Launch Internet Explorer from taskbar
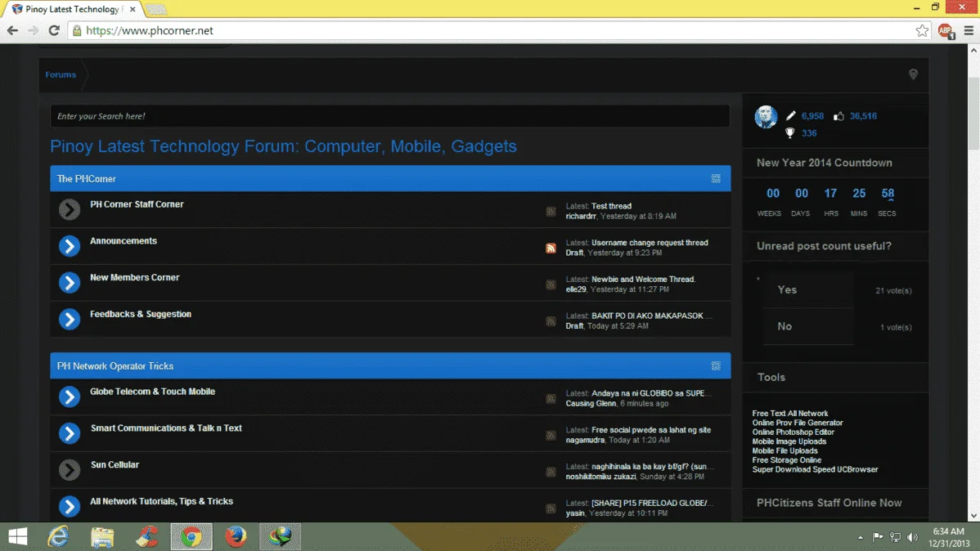The image size is (980, 551). [x=58, y=536]
